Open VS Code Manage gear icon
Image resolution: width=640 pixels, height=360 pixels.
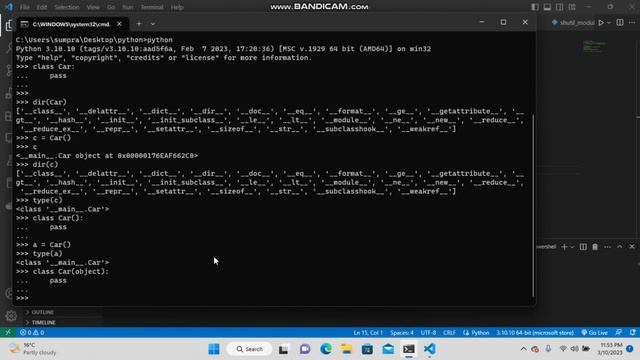tap(11, 316)
